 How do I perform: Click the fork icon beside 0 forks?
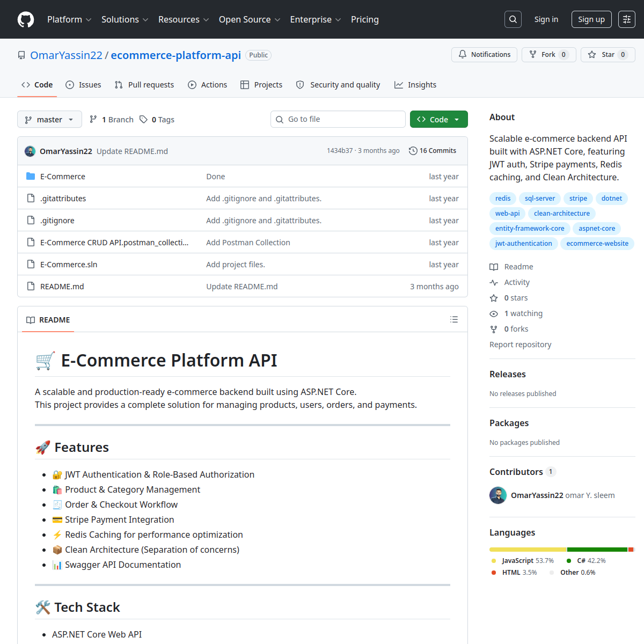point(494,329)
